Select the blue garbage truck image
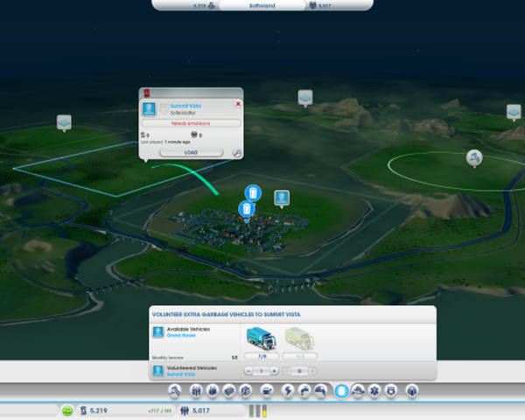The width and height of the screenshot is (525, 420). click(x=262, y=339)
